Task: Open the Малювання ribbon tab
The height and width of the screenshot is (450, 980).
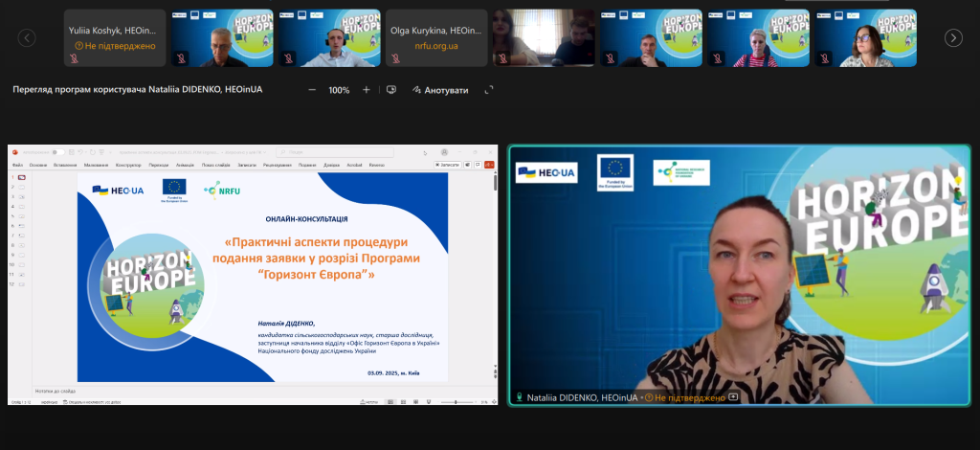Action: 97,165
